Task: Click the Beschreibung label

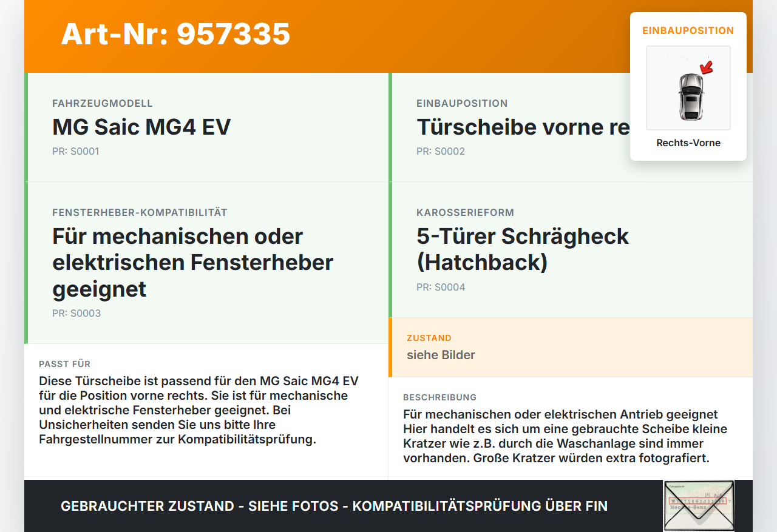Action: pos(440,397)
